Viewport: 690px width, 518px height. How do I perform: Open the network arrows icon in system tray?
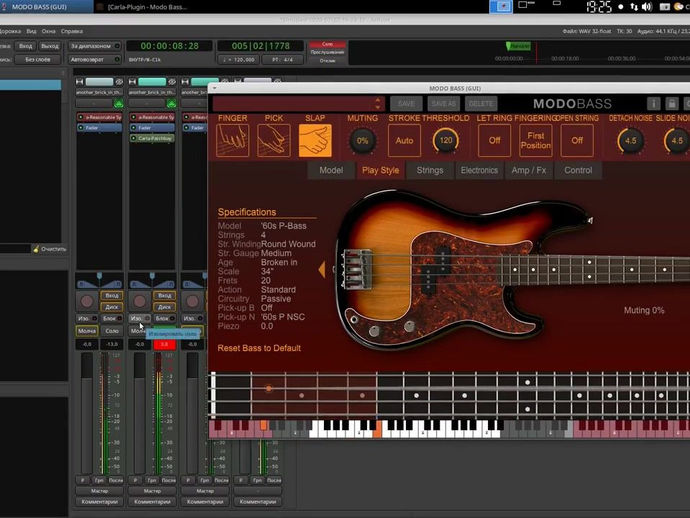pos(634,7)
